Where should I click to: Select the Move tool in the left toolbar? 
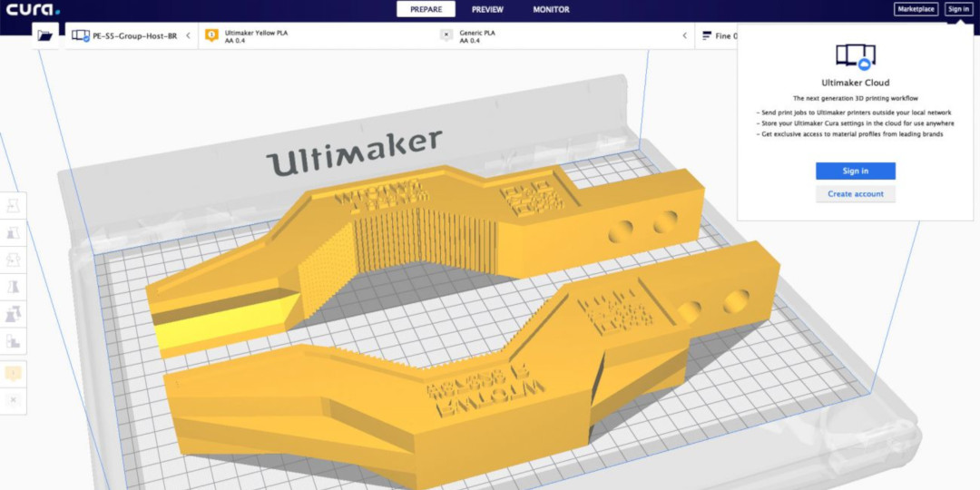pyautogui.click(x=13, y=206)
